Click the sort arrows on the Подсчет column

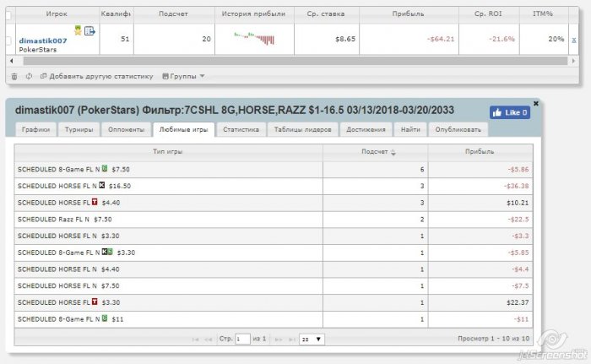coord(393,152)
